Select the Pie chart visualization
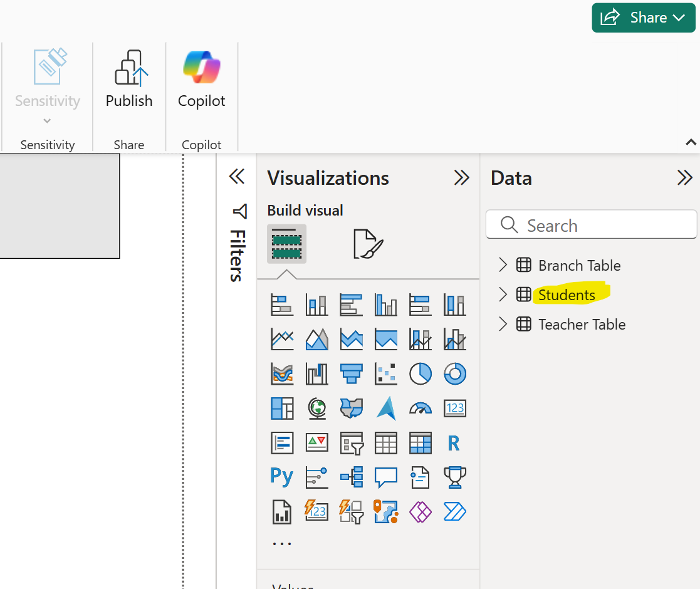Image resolution: width=700 pixels, height=589 pixels. (x=420, y=373)
